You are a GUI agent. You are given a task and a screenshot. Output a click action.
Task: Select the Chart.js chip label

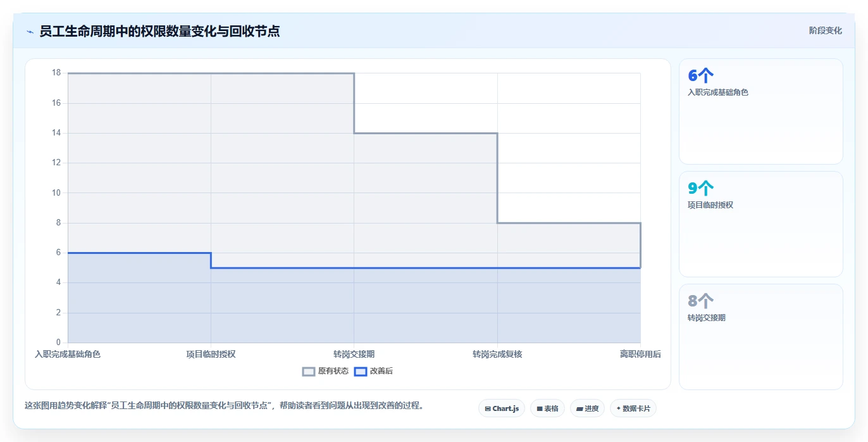pos(505,409)
